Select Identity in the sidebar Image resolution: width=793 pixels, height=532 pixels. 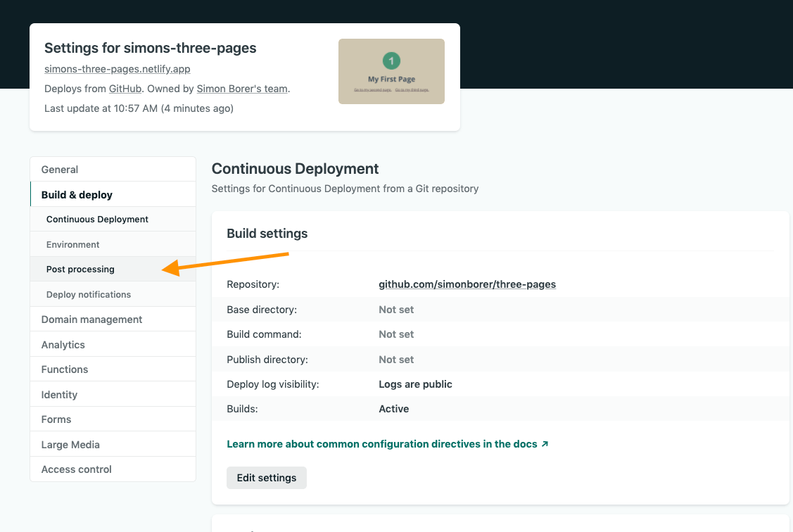coord(59,395)
